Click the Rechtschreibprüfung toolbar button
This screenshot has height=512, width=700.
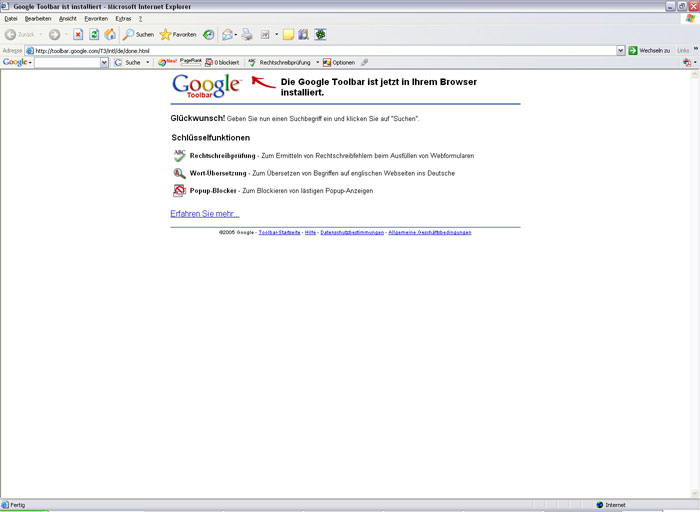click(x=279, y=62)
